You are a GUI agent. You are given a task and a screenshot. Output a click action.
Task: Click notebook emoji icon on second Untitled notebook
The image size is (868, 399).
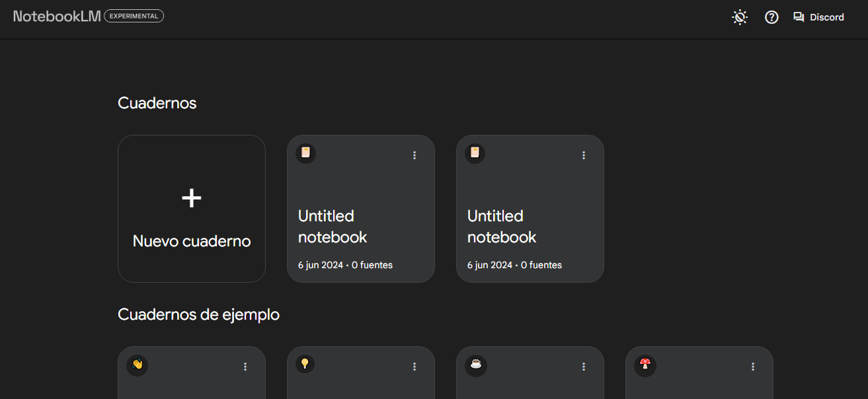click(x=475, y=153)
